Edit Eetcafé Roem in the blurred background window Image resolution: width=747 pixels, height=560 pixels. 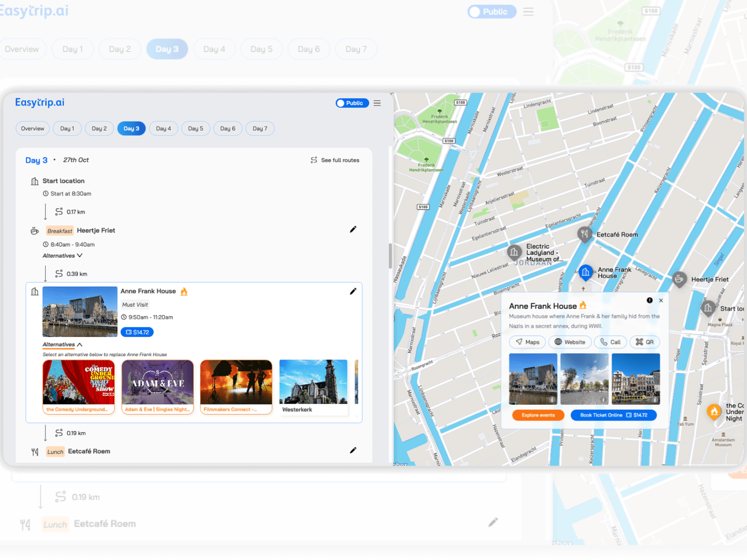pos(493,522)
